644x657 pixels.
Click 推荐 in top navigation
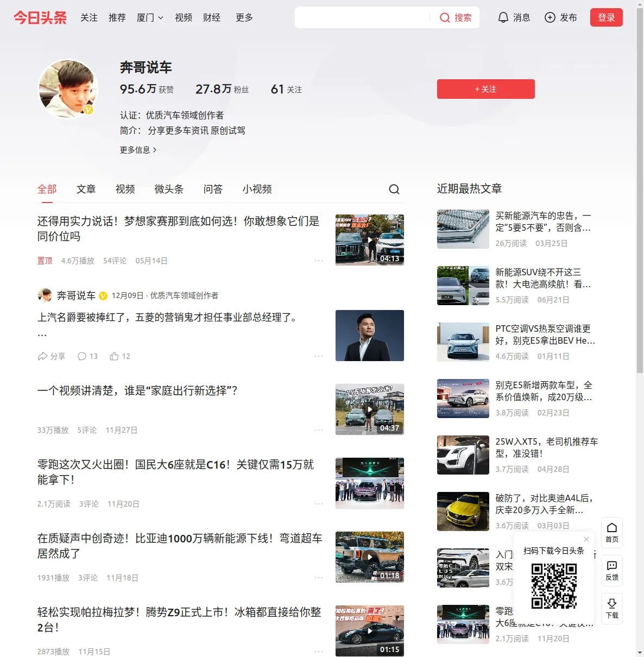point(117,18)
